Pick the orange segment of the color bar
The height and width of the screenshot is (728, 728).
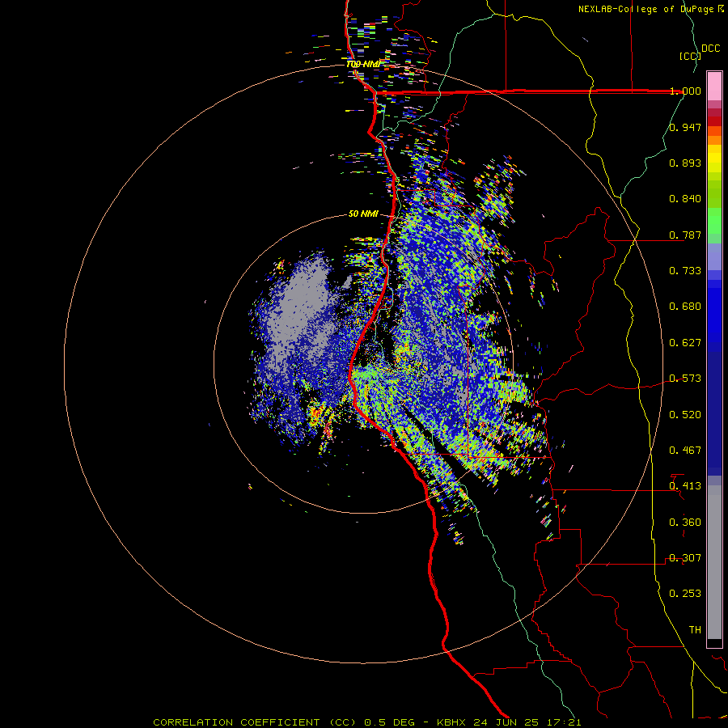click(714, 140)
